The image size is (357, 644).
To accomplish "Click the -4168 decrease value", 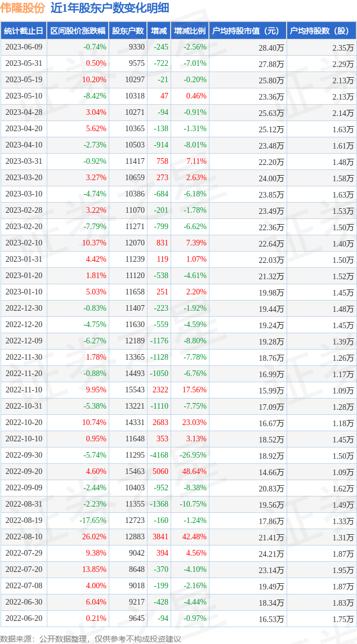I will point(159,455).
